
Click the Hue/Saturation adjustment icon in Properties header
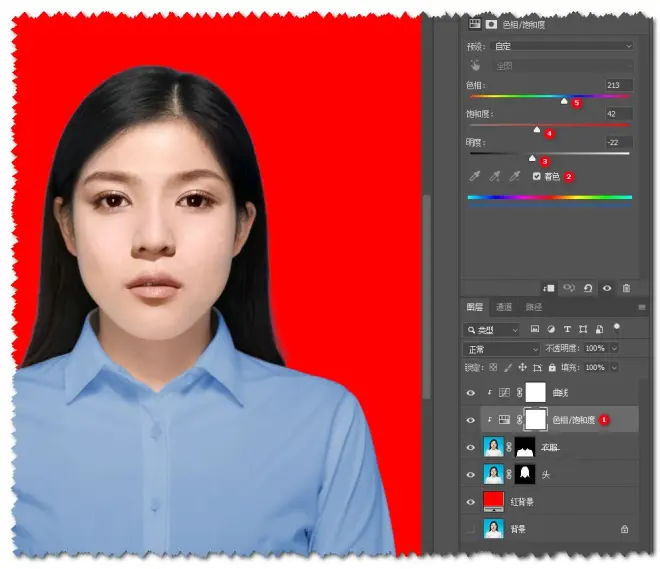point(475,24)
